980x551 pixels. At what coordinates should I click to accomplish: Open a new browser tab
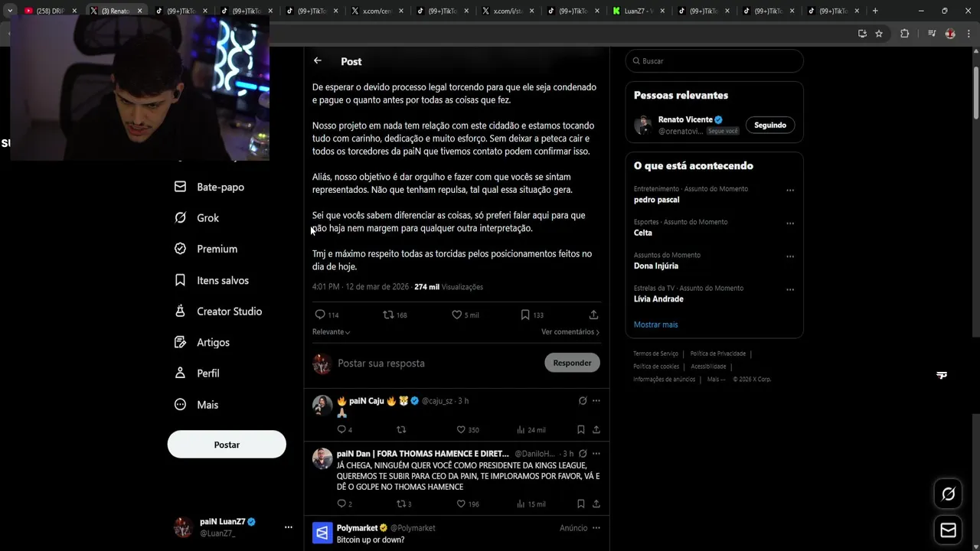pos(875,11)
